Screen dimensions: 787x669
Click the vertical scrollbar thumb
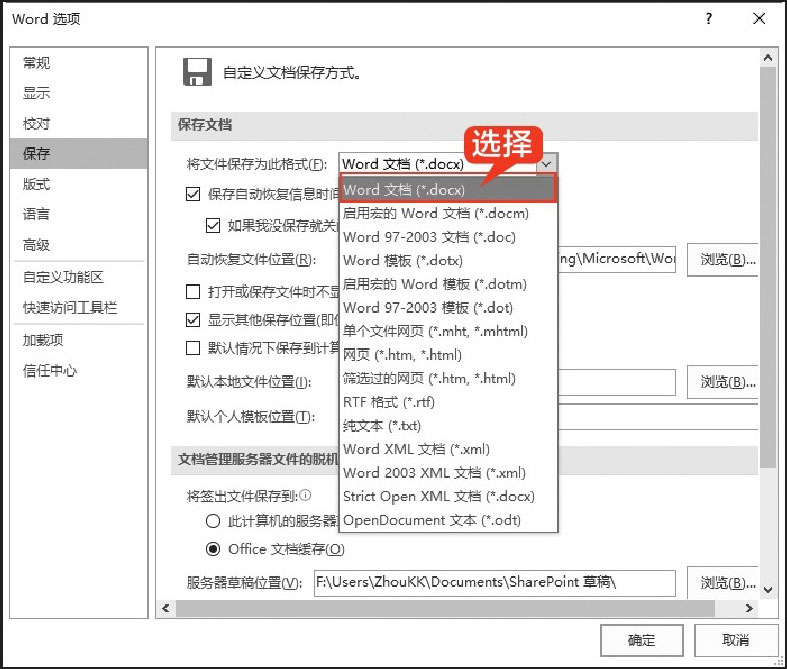[768, 267]
